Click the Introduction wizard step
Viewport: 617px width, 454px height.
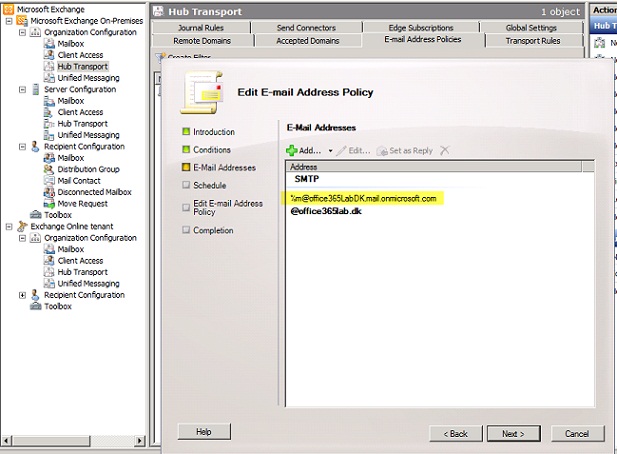tap(209, 132)
